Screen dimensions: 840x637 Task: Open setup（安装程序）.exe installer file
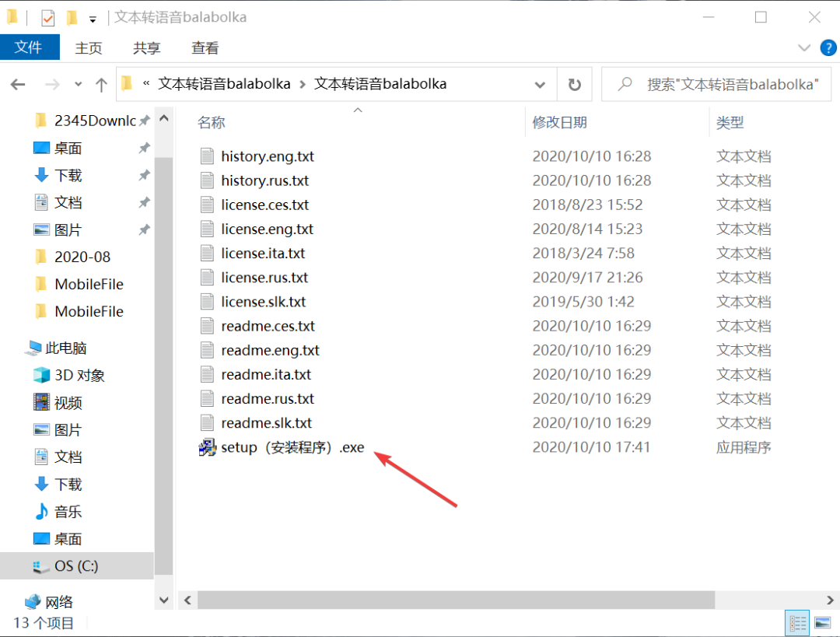292,447
